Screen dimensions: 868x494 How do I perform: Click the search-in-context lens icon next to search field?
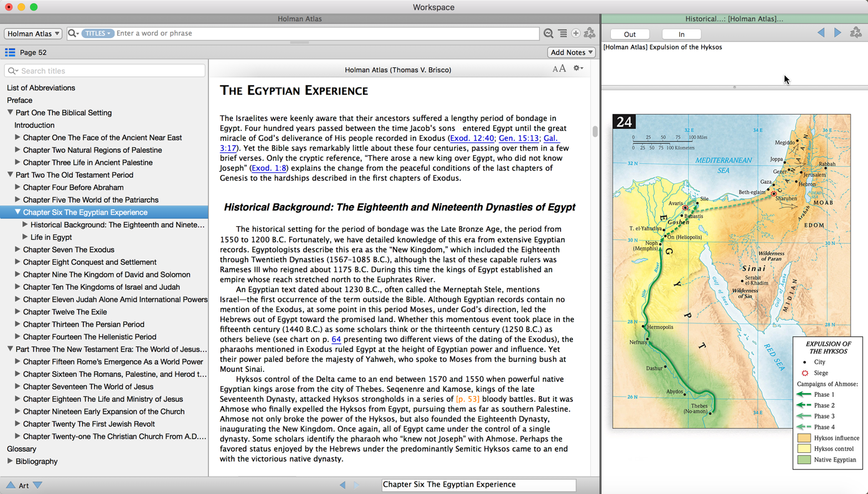[x=549, y=34]
